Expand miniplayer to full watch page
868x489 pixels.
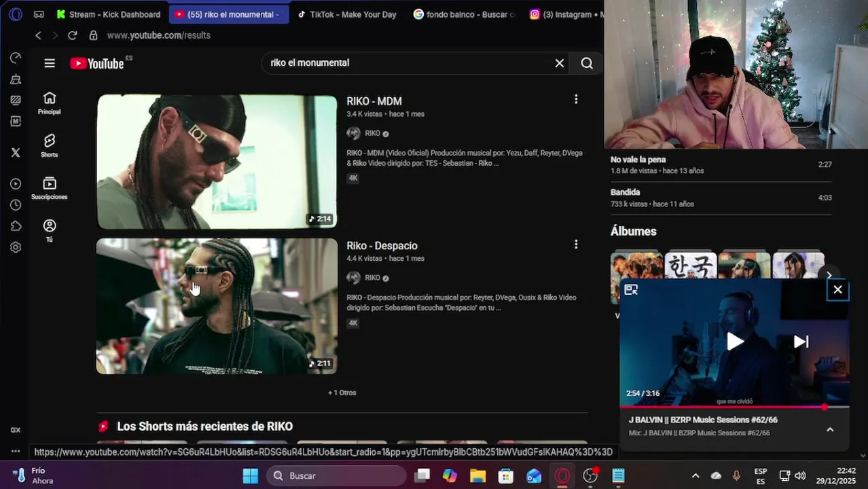631,290
